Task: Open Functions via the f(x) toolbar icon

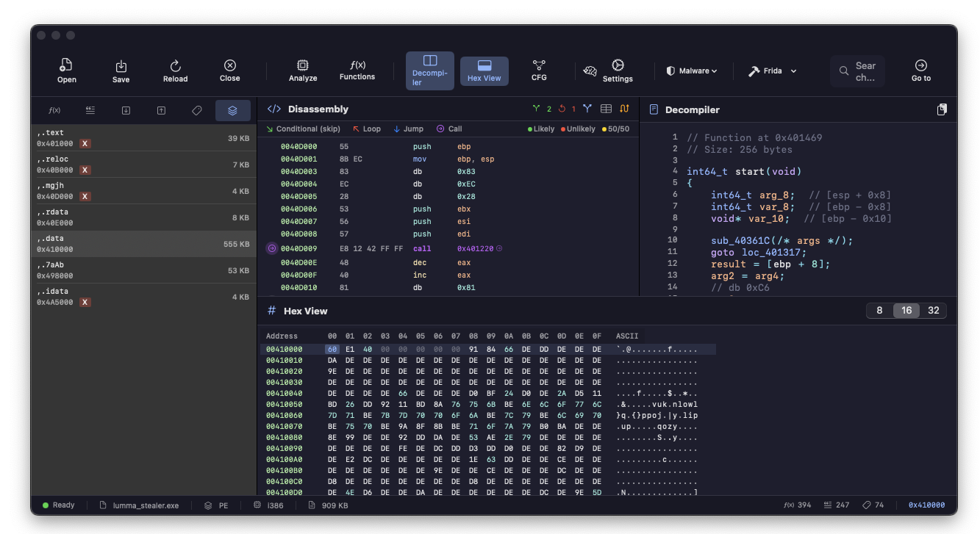Action: click(357, 71)
